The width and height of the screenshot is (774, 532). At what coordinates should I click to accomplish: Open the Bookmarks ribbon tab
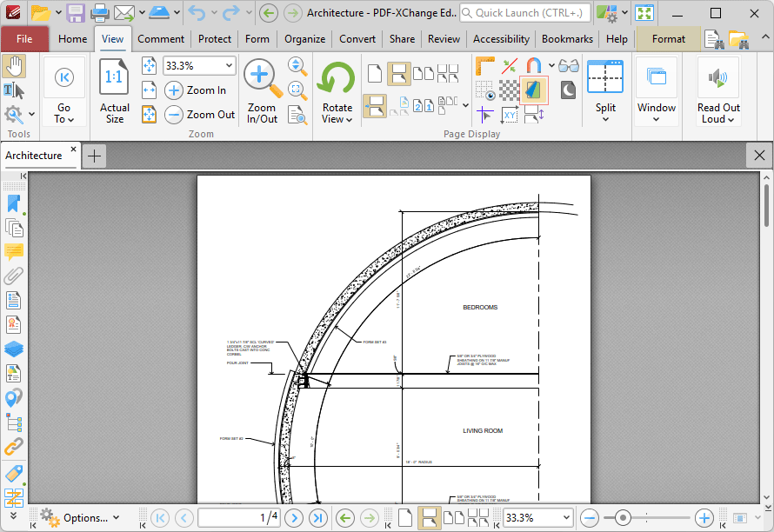[567, 38]
